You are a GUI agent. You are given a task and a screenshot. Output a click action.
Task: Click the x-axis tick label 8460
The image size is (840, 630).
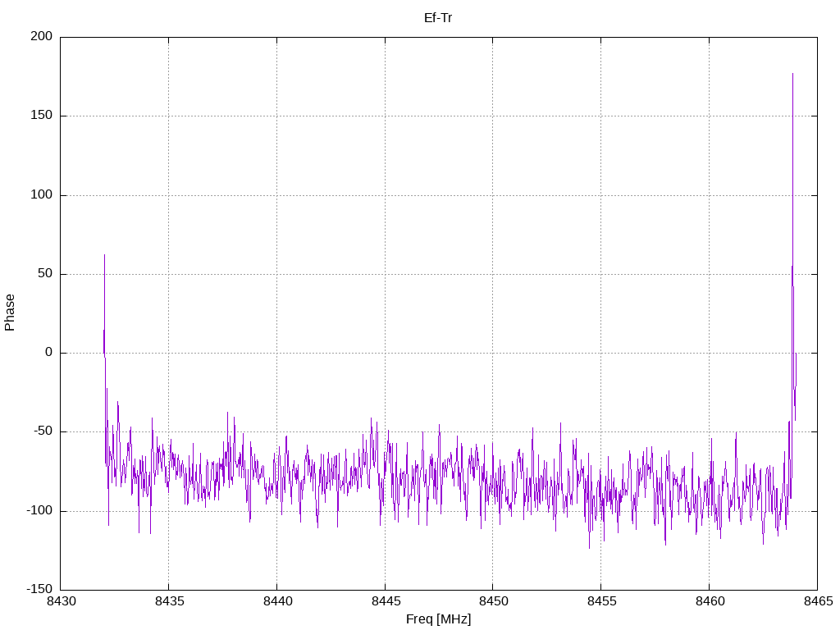tap(710, 601)
